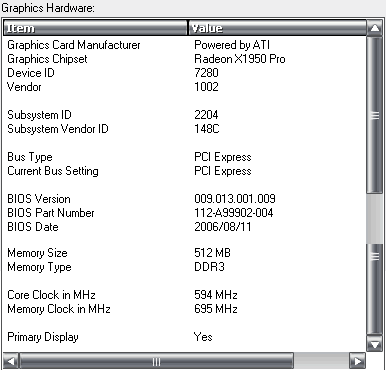Select the Memory Size label
Image resolution: width=386 pixels, height=371 pixels.
pyautogui.click(x=37, y=253)
